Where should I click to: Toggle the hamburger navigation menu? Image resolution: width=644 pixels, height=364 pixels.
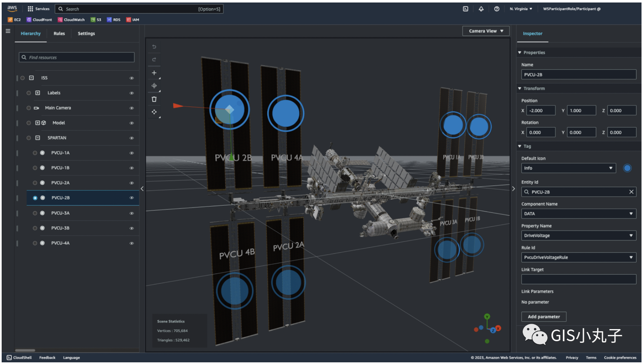8,31
